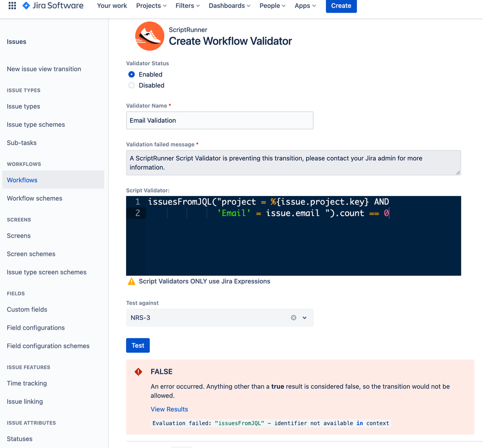Viewport: 483px width, 448px height.
Task: Open the View Results link
Action: coord(169,409)
